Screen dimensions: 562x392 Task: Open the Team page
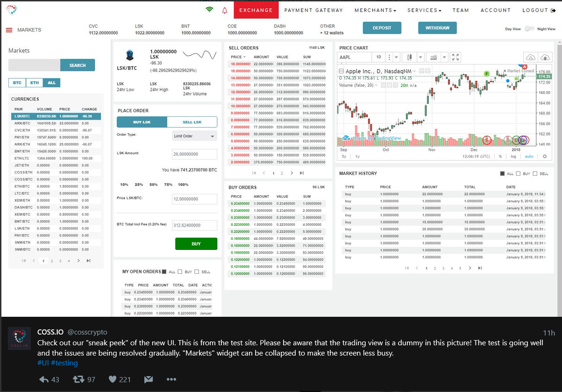pyautogui.click(x=461, y=10)
